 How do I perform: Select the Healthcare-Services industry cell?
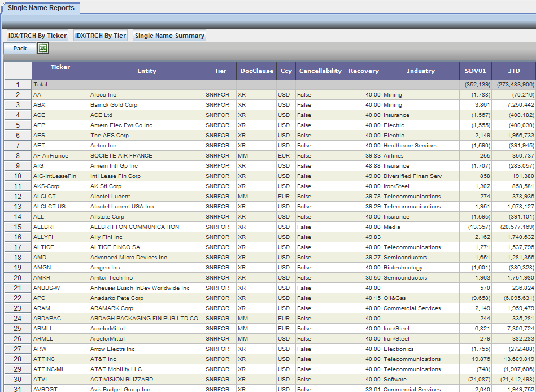click(x=421, y=146)
